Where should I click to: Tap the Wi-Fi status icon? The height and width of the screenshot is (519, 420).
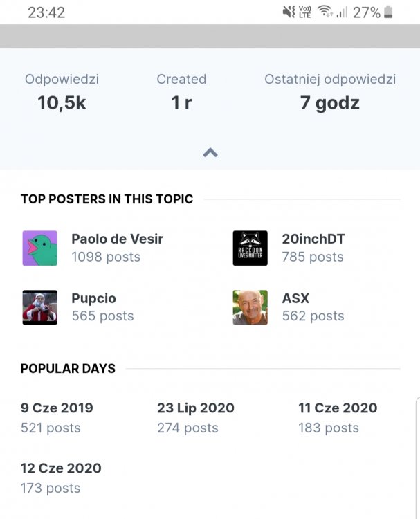324,12
